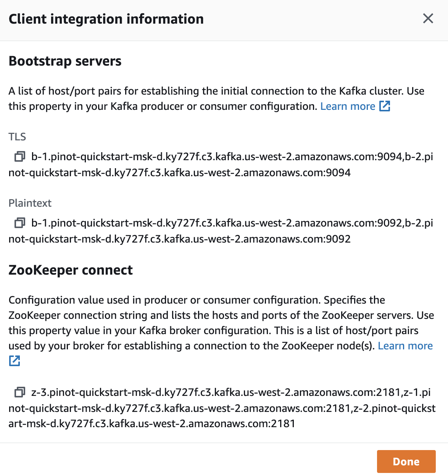448x476 pixels.
Task: Copy the Plaintext bootstrap servers string
Action: coord(19,223)
